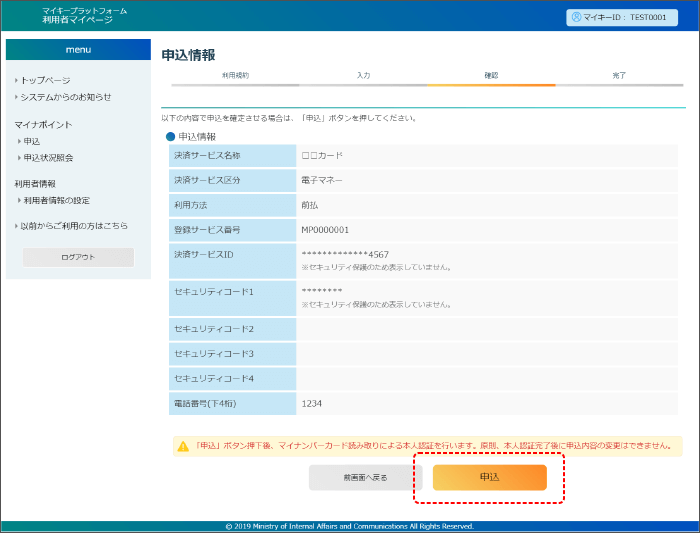Click 以前からご利用の方はこちら link
Viewport: 700px width, 533px height.
pos(73,226)
